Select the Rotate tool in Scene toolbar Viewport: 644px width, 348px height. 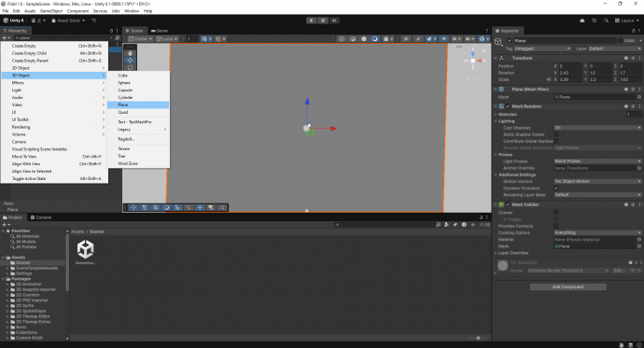tap(130, 67)
